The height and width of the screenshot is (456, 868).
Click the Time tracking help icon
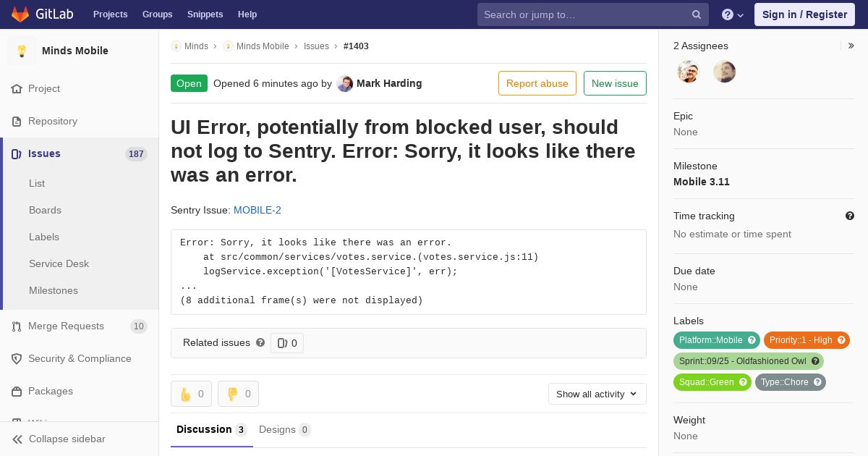[850, 216]
